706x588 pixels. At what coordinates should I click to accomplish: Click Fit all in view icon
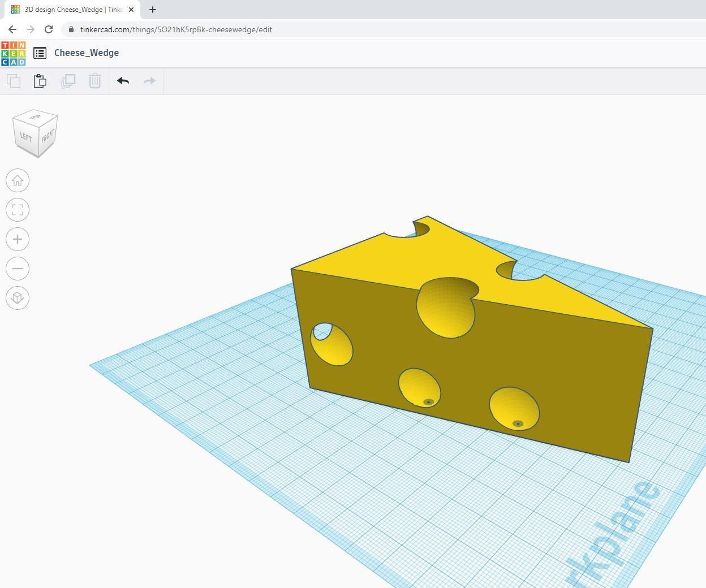[18, 210]
